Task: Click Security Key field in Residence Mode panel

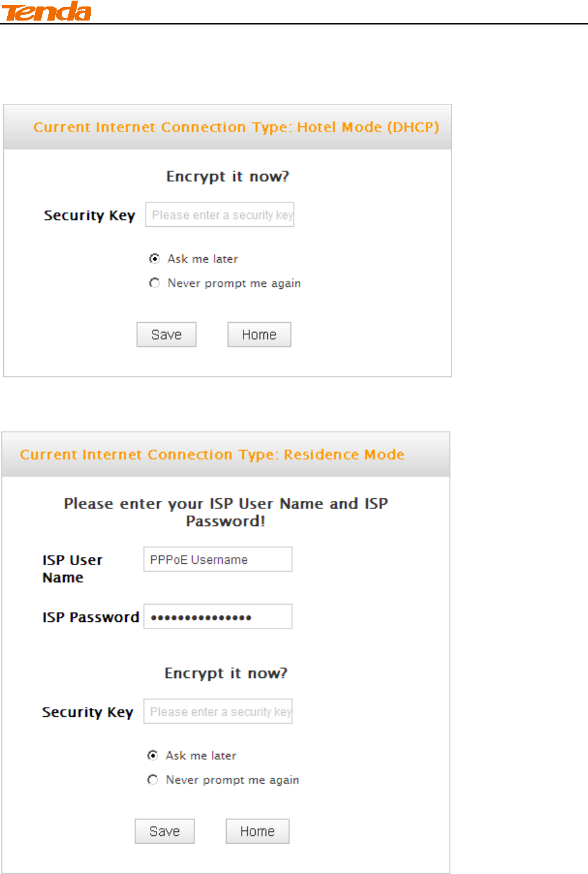Action: [x=218, y=712]
